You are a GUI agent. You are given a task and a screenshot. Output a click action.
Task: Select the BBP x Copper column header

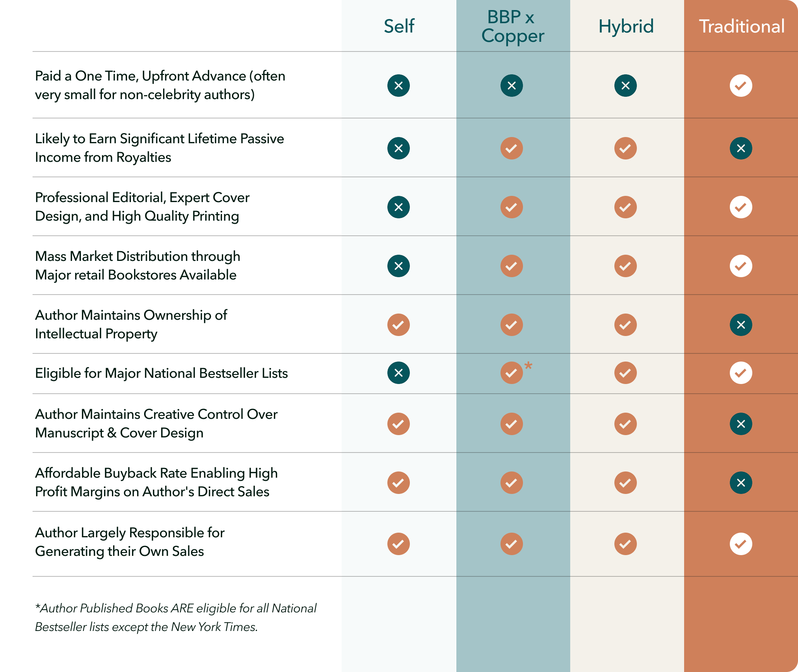513,26
